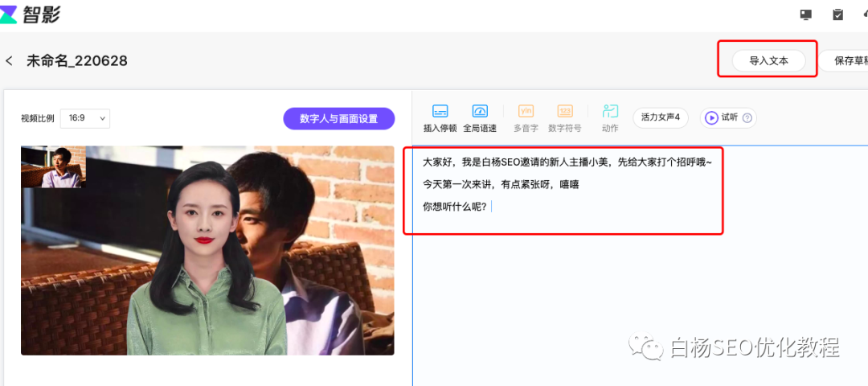Open the clipboard checklist icon
Image resolution: width=868 pixels, height=386 pixels.
tap(837, 14)
